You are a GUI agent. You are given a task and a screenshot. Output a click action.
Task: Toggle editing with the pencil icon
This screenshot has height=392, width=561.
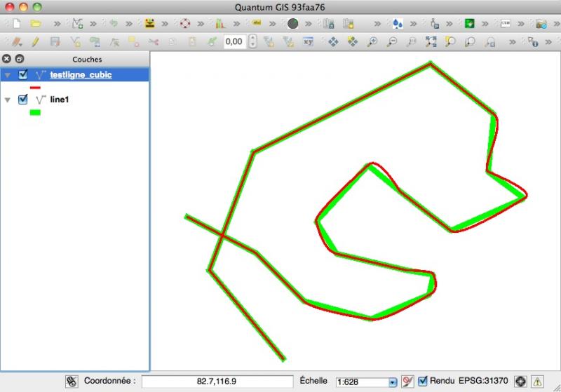click(x=36, y=42)
